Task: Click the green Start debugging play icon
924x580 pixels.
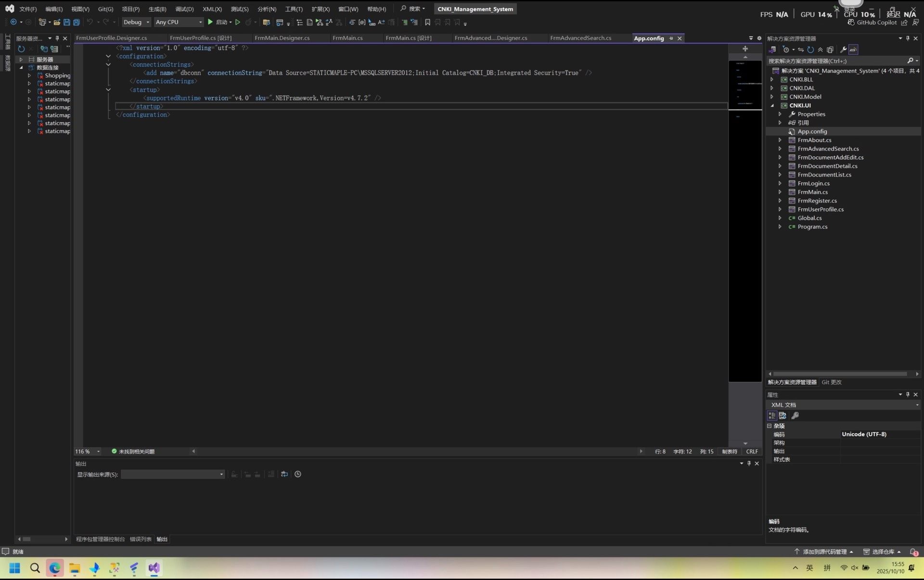Action: point(210,22)
